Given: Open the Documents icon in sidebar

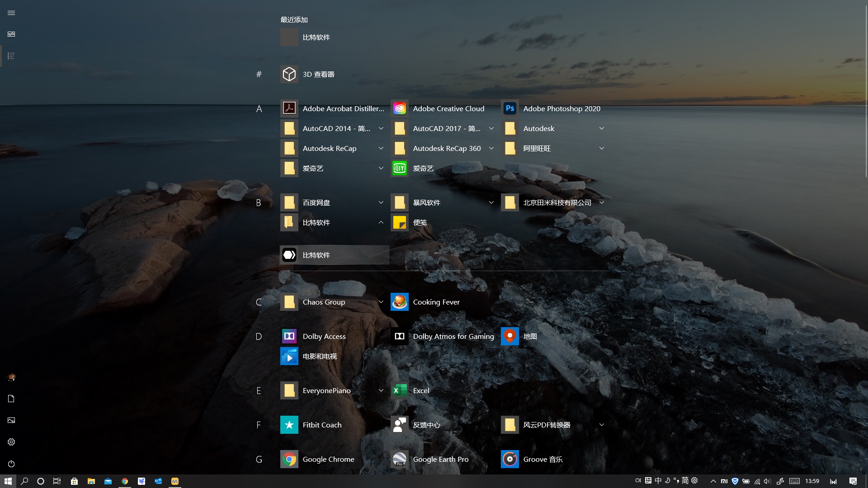Looking at the screenshot, I should pyautogui.click(x=11, y=399).
